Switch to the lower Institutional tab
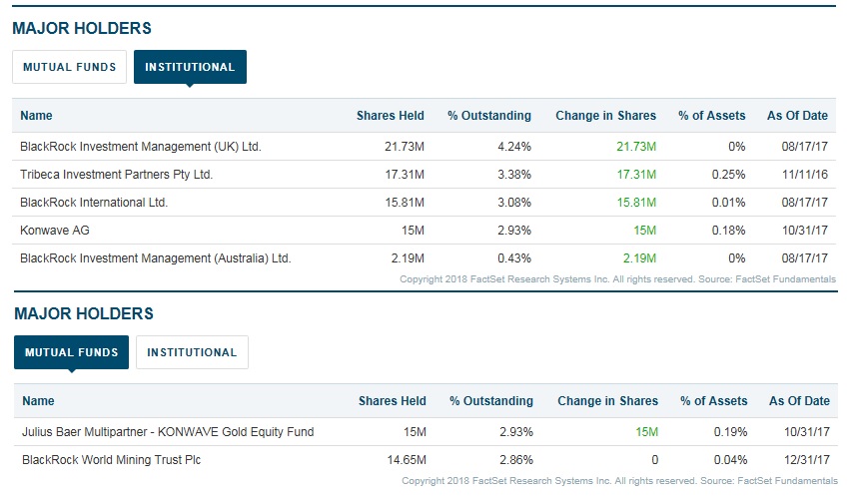855x504 pixels. 192,352
